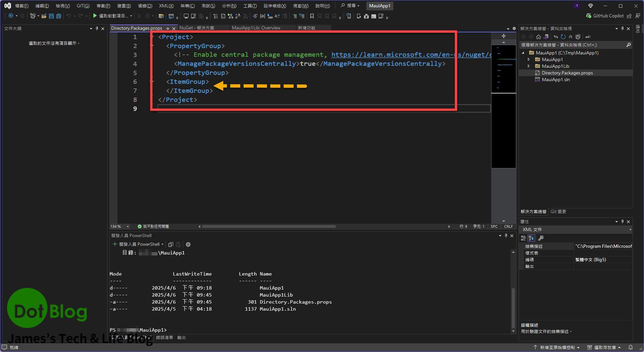Click the Save All toolbar icon
644x352 pixels.
(59, 16)
